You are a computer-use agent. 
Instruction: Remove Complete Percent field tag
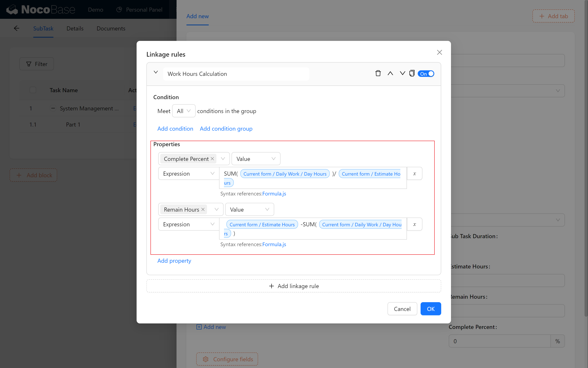(212, 159)
